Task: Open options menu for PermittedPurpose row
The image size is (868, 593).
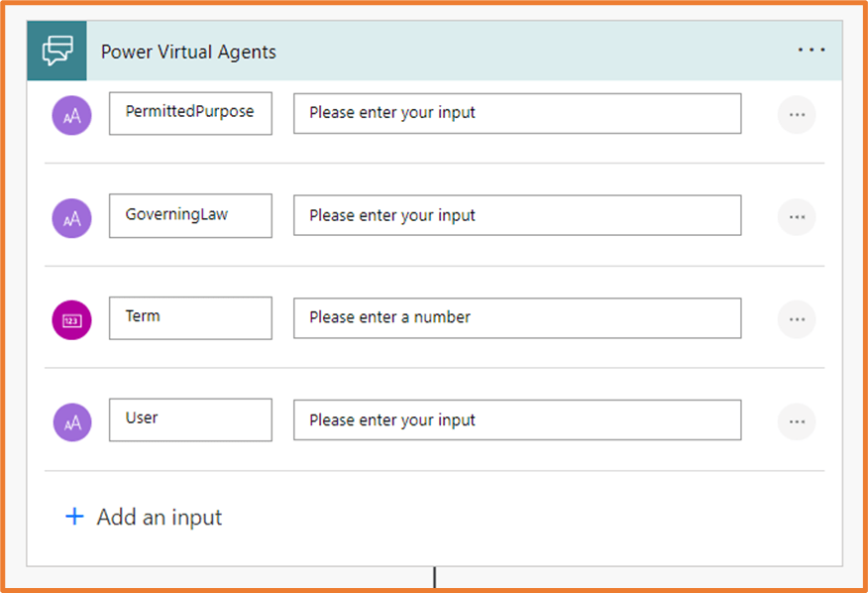Action: tap(797, 114)
